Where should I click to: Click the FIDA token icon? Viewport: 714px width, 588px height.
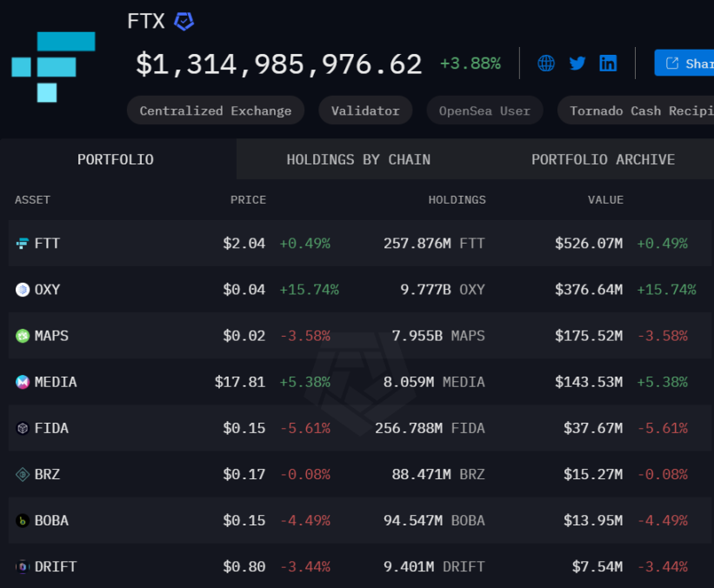point(23,428)
